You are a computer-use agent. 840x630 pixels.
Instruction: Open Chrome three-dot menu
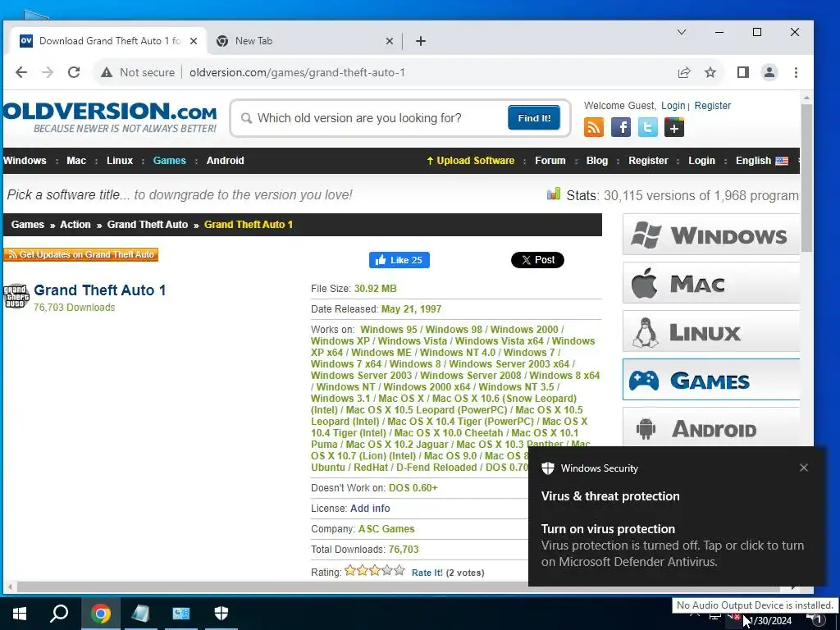click(x=796, y=72)
